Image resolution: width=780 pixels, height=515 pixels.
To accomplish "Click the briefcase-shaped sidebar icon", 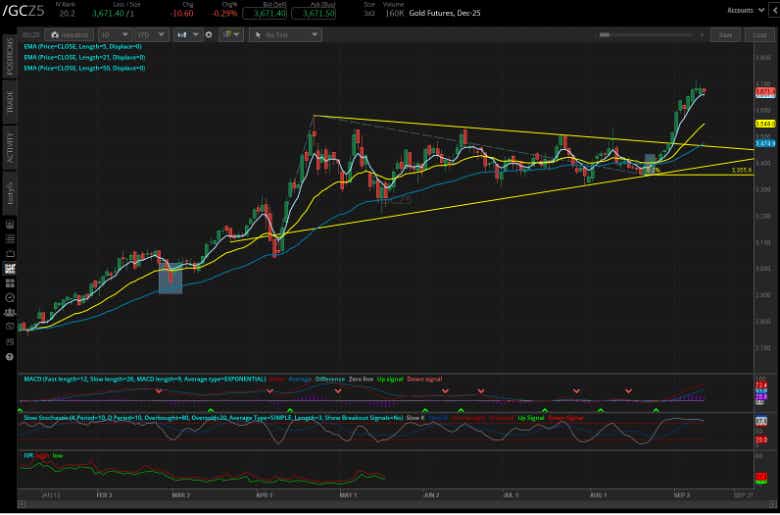I will [9, 254].
